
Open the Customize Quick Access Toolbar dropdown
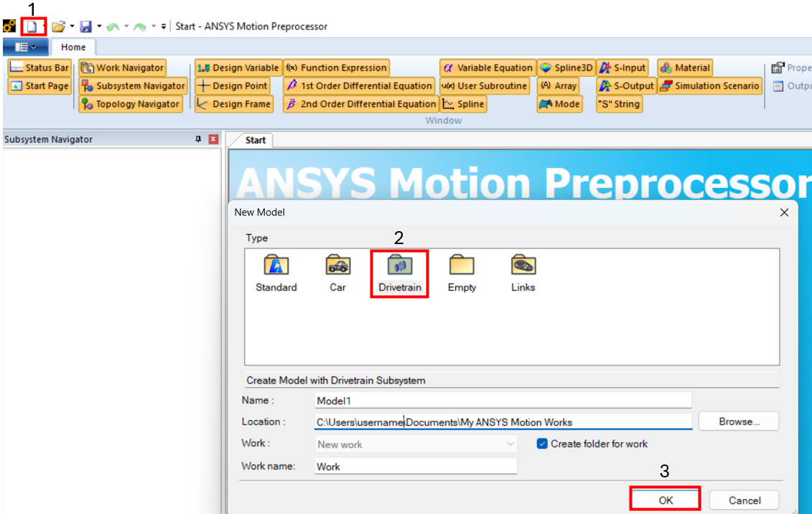tap(164, 27)
